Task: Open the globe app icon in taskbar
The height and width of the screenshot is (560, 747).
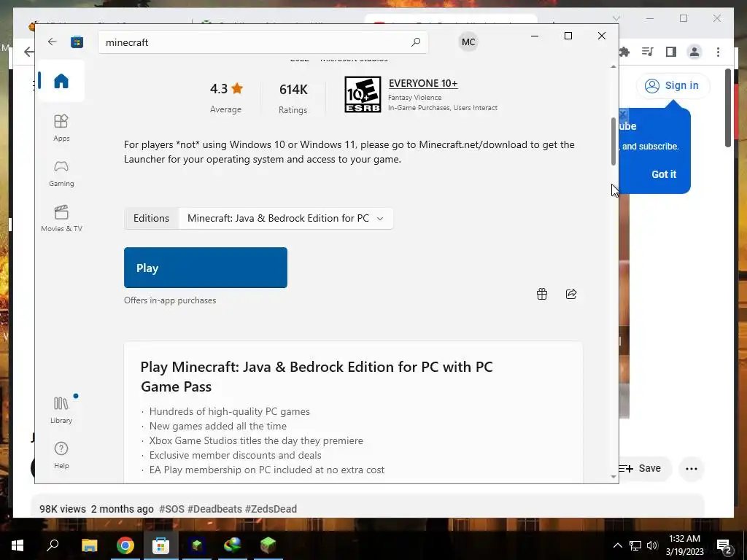Action: [233, 545]
